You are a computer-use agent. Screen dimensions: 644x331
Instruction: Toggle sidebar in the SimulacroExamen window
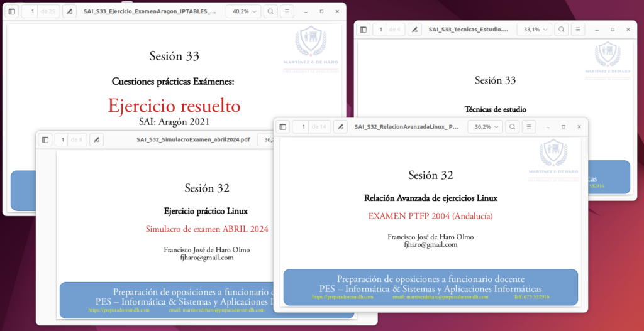[45, 140]
